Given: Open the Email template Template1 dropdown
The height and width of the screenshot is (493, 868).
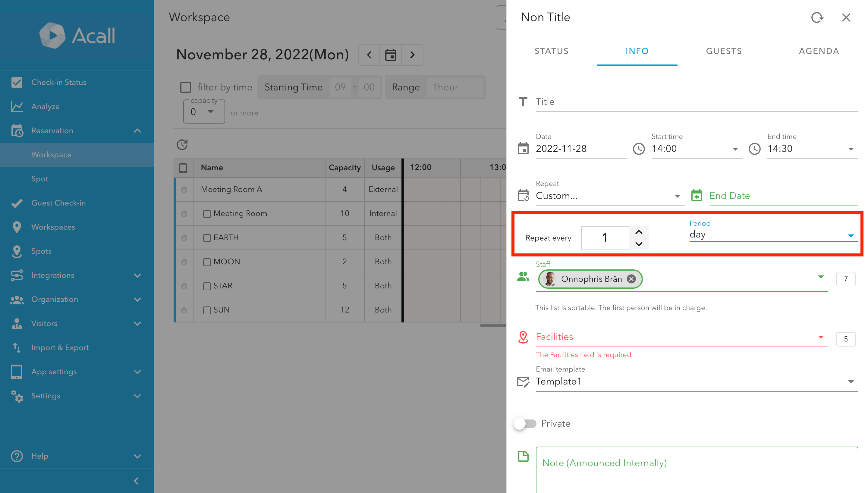Looking at the screenshot, I should tap(851, 382).
